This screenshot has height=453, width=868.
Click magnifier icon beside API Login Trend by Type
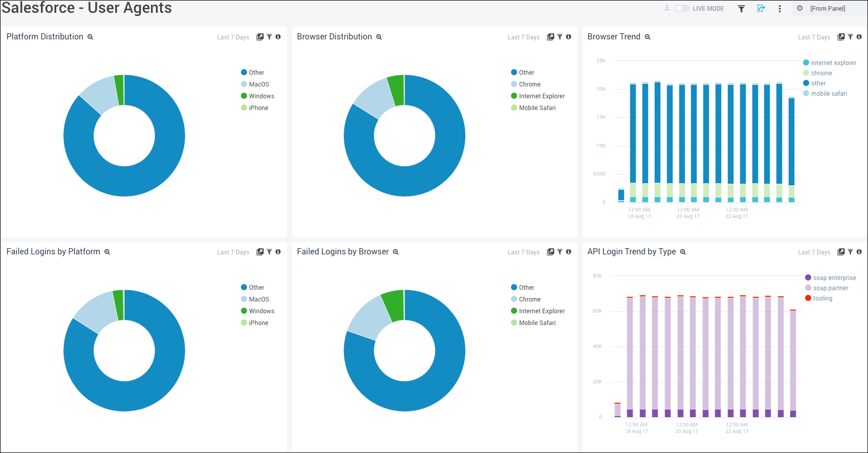pos(683,252)
